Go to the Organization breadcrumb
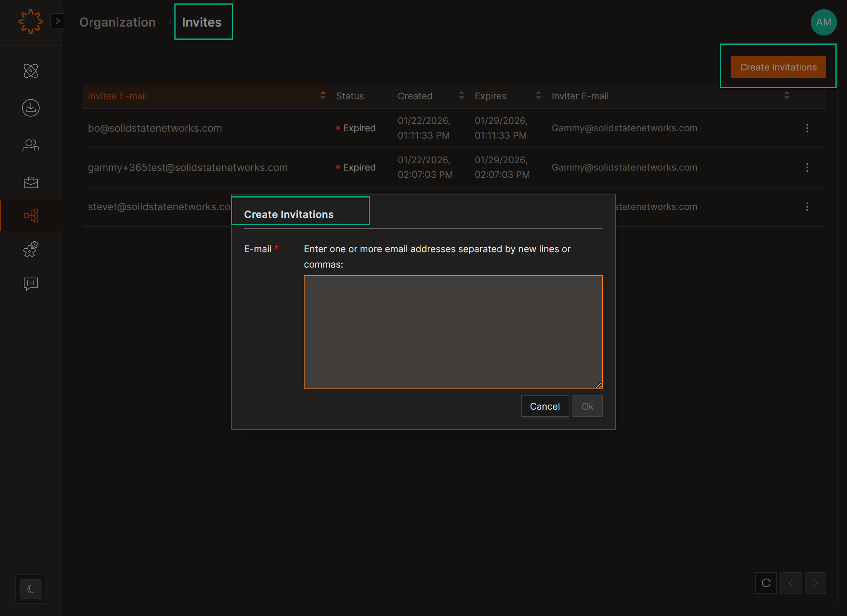 pyautogui.click(x=117, y=22)
